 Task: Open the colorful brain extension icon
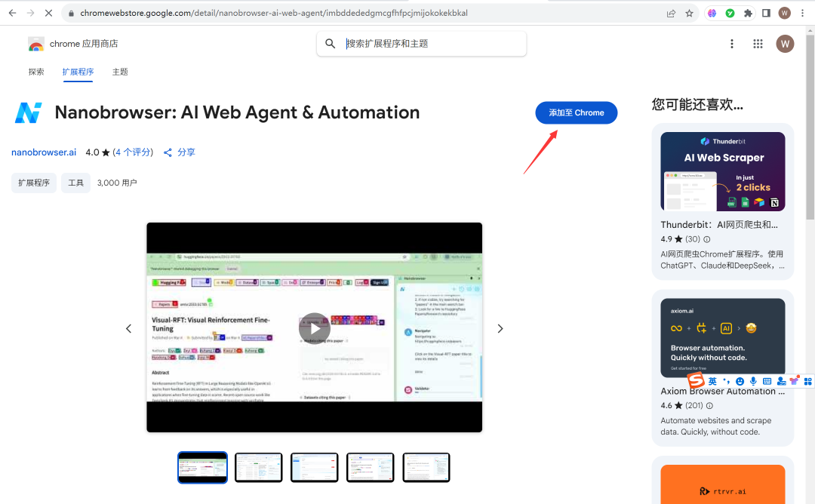click(x=712, y=13)
